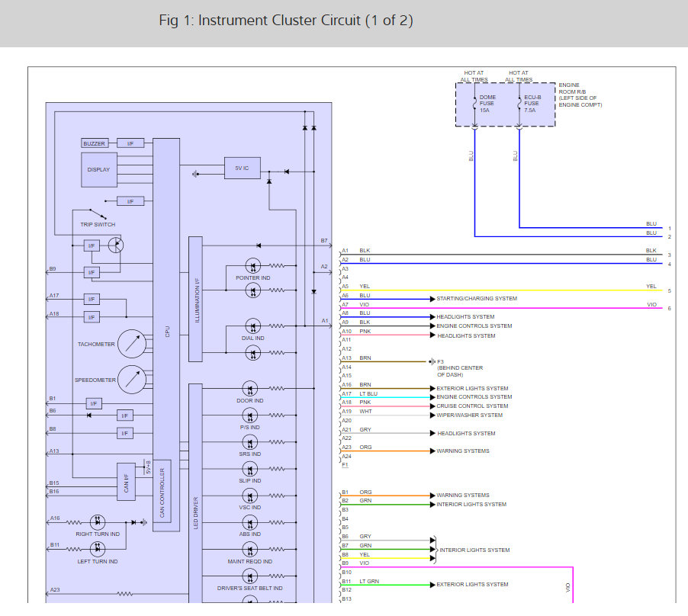Click INTERIOR LIGHTS SYSTEM on the B2 GRN wire

coord(471,504)
